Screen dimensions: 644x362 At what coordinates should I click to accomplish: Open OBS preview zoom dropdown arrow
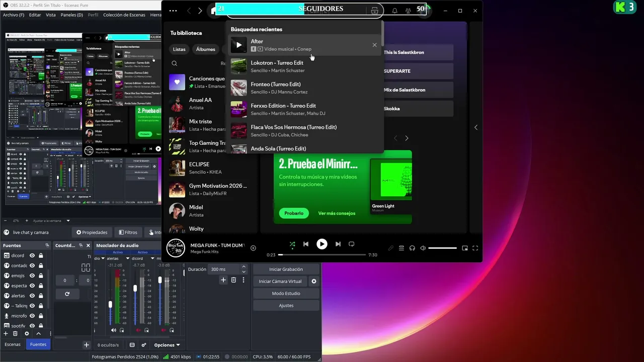point(68,221)
